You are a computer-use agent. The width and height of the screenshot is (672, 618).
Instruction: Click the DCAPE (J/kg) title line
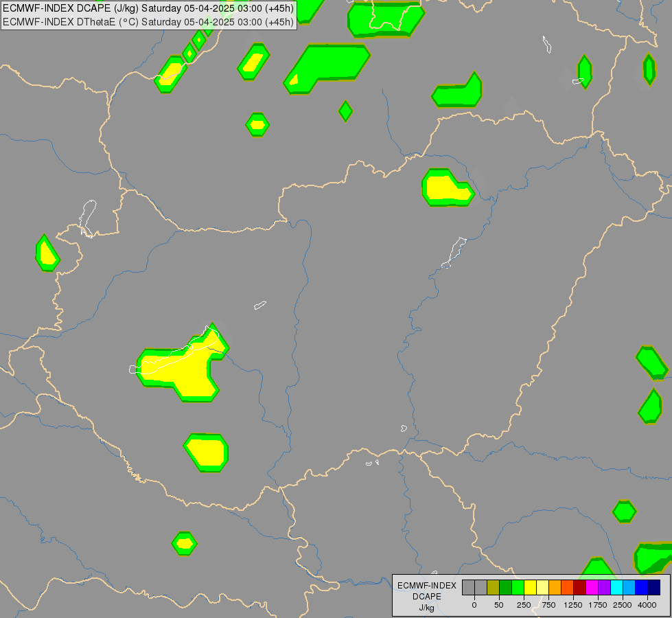pyautogui.click(x=148, y=8)
